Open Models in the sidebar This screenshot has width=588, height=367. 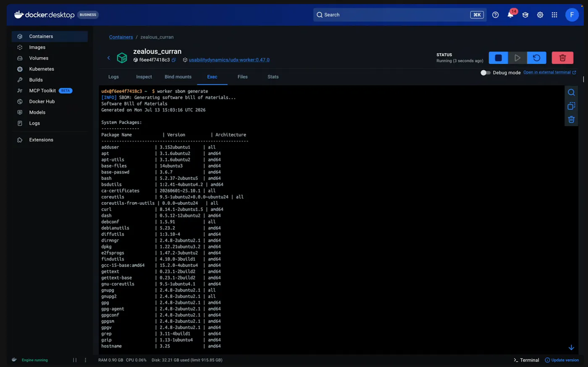pos(50,112)
